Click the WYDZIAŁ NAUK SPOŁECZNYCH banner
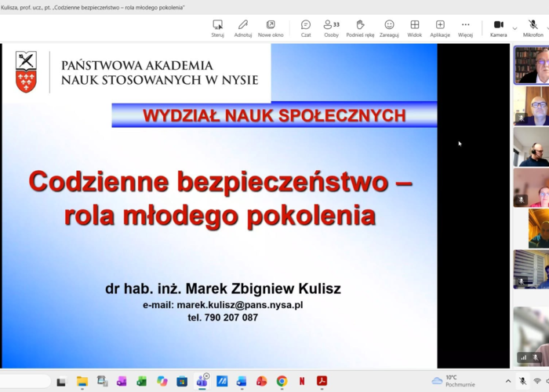Viewport: 549px width, 392px height. click(x=274, y=115)
